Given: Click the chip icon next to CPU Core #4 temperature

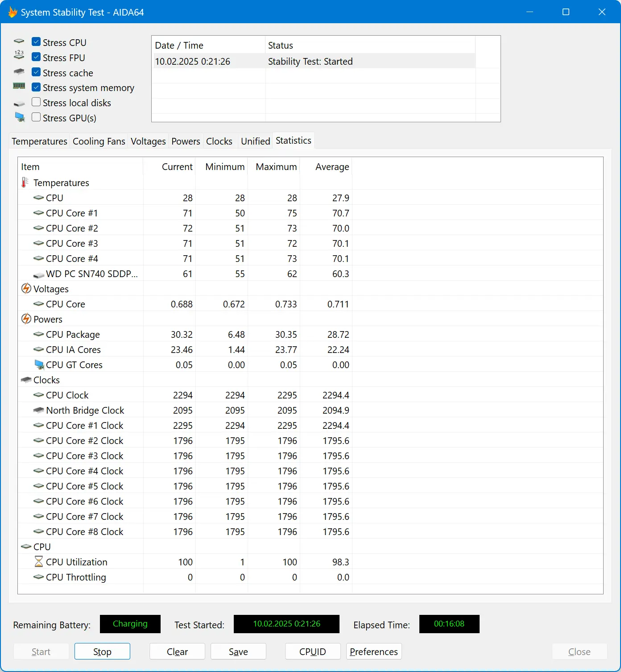Looking at the screenshot, I should point(39,258).
